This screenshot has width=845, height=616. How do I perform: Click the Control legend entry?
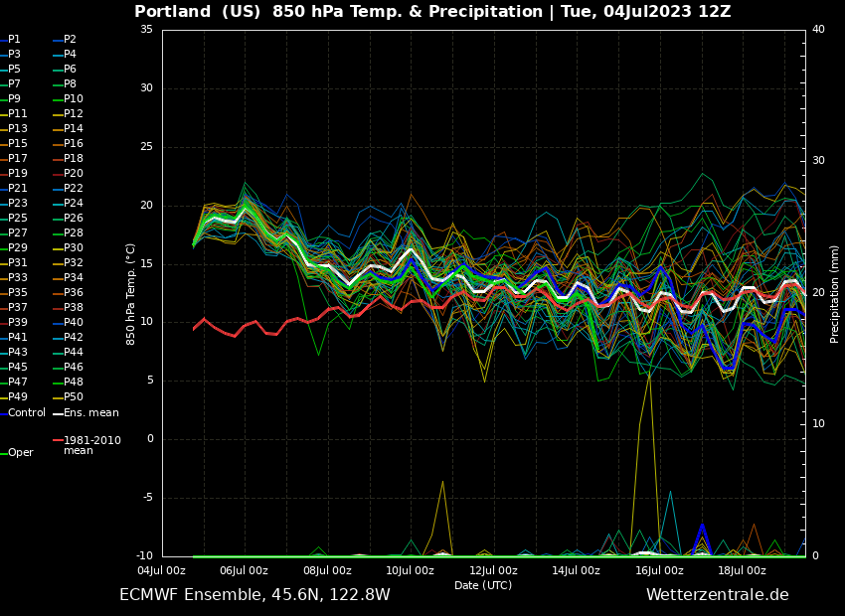[x=27, y=412]
